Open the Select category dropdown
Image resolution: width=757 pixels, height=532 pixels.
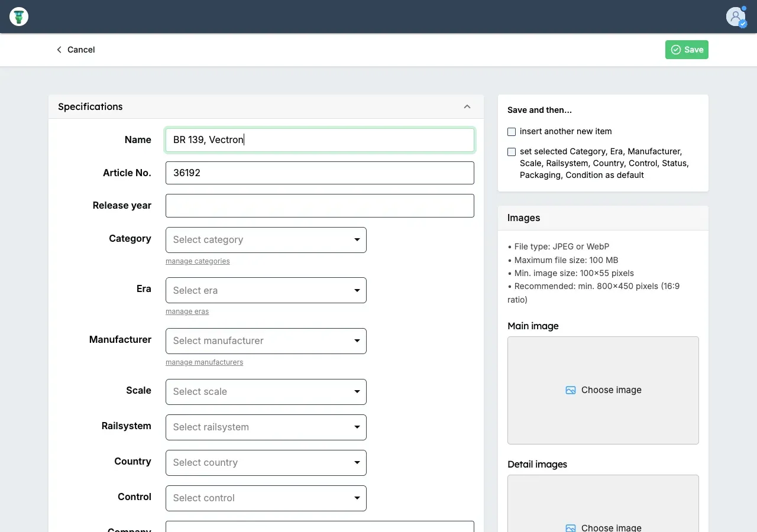[266, 240]
